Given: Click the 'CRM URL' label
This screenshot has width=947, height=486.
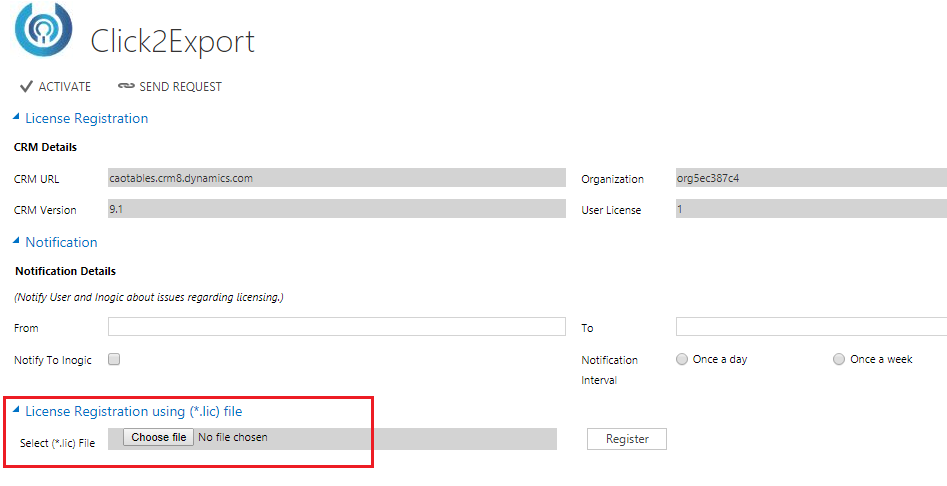Looking at the screenshot, I should click(36, 179).
